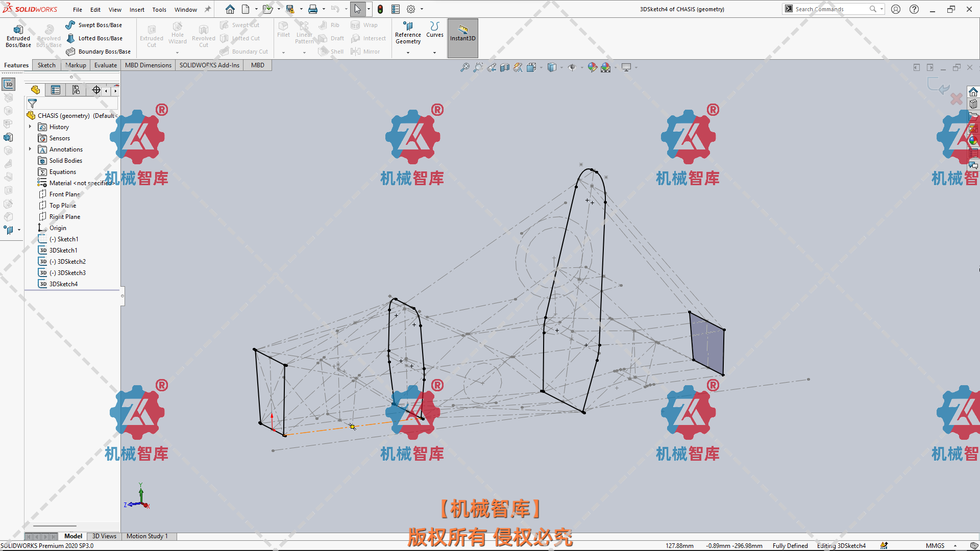Expand the Annotations tree node
The width and height of the screenshot is (980, 551).
pos(30,149)
